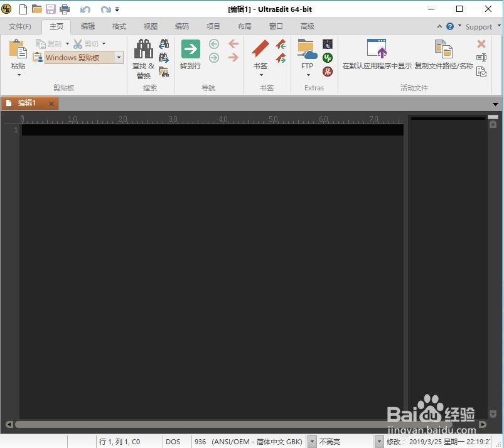Open the encoding dropdown in status bar
The height and width of the screenshot is (448, 504).
click(312, 442)
